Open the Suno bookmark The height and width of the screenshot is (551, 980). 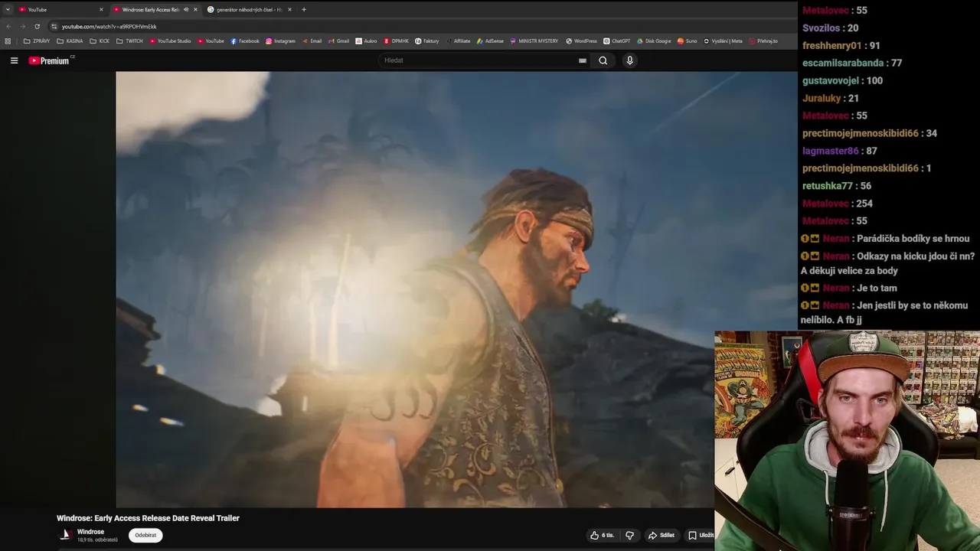[x=687, y=41]
